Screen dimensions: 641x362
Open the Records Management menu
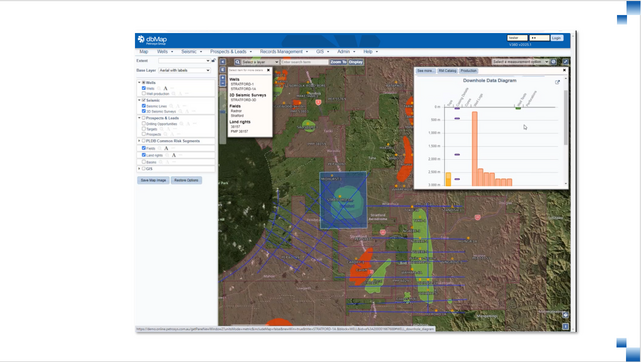point(284,51)
